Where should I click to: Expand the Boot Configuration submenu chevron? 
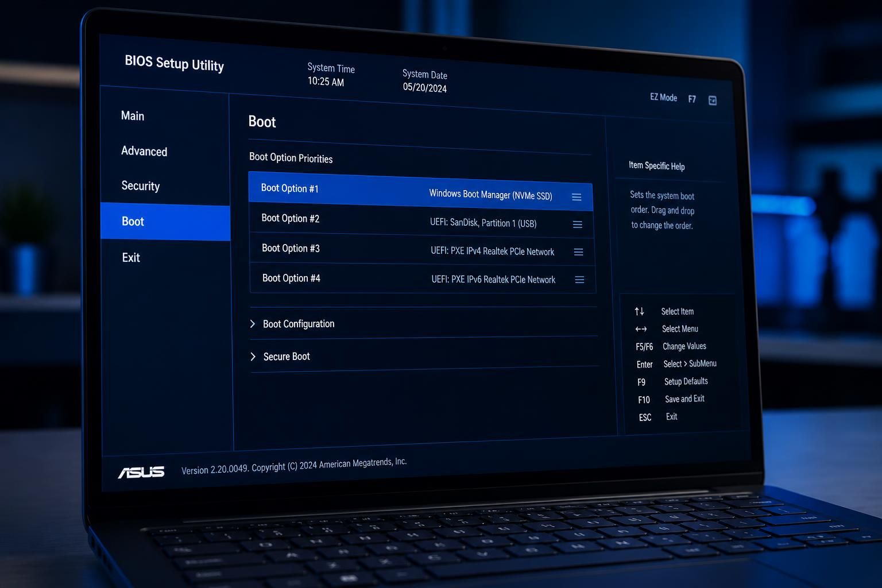[253, 324]
